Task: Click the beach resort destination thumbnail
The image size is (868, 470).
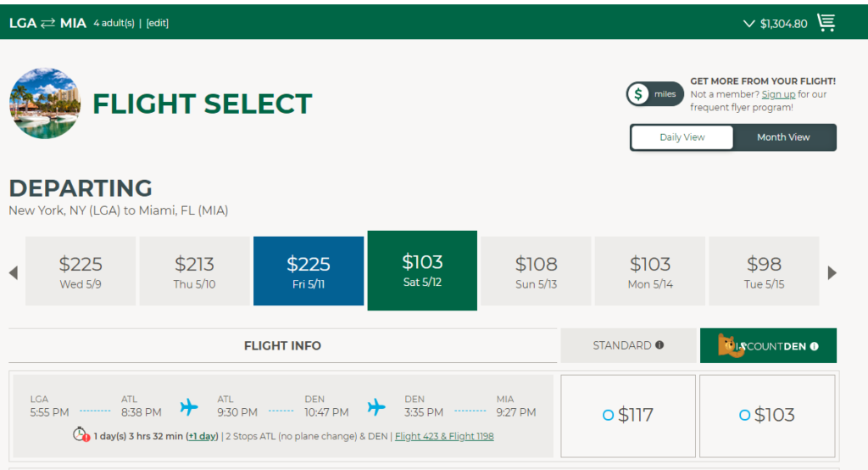Action: tap(45, 104)
